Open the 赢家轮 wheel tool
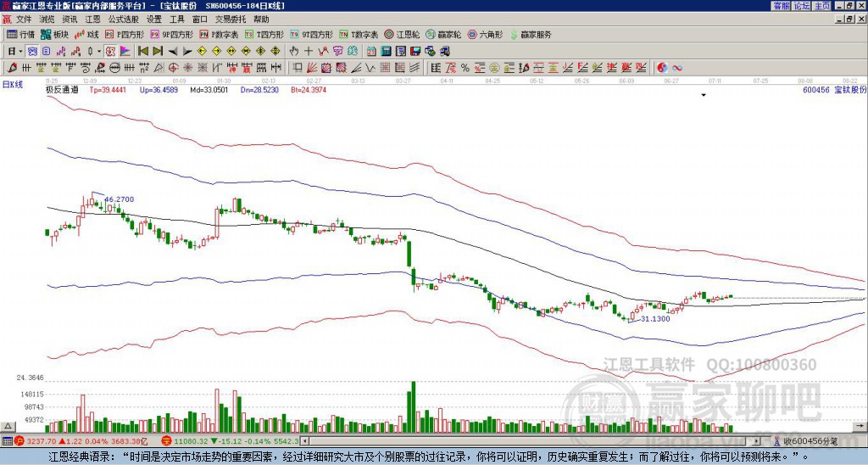 tap(443, 34)
